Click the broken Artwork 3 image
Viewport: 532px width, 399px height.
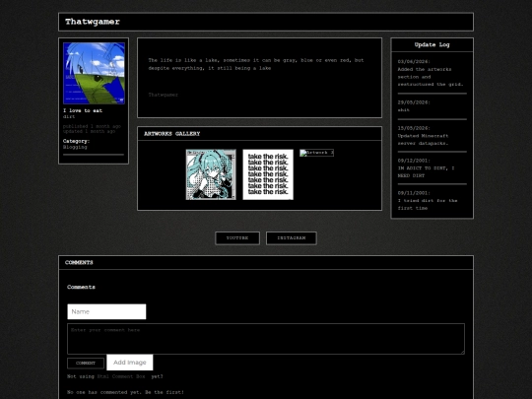click(x=316, y=153)
